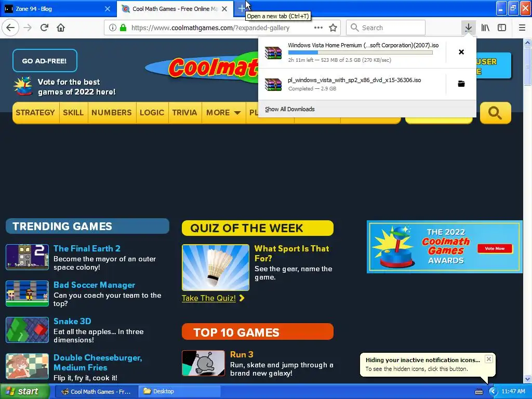Click Double Cheeseburger game thumbnail
The height and width of the screenshot is (399, 532).
tap(27, 366)
